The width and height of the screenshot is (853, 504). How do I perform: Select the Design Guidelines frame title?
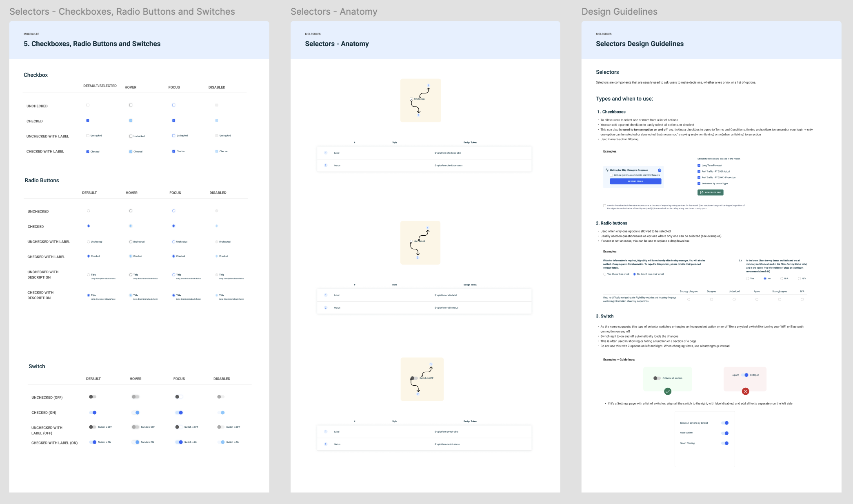tap(619, 11)
